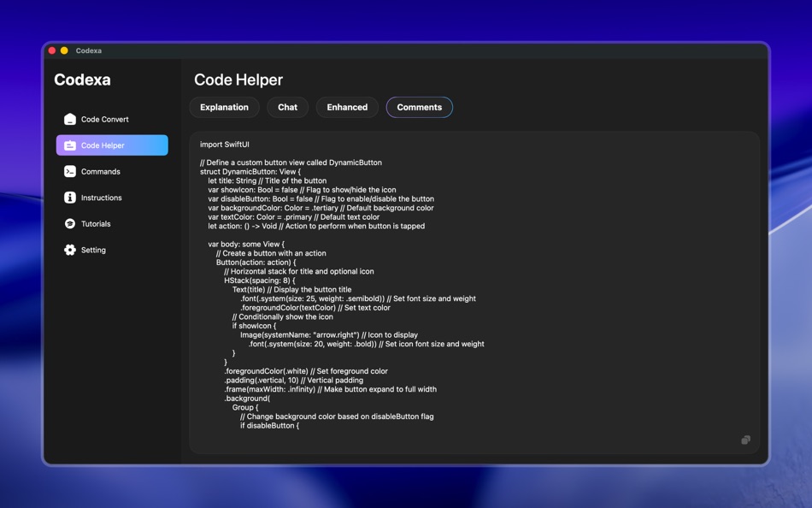Click 'var textColor: Color = .primary' line
Screen dimensions: 812x508
click(294, 217)
